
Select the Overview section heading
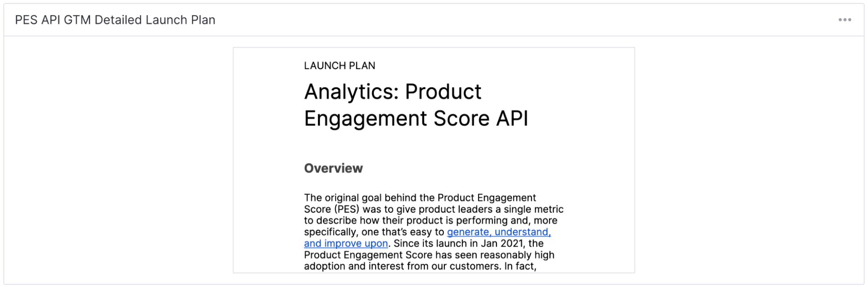click(x=333, y=168)
